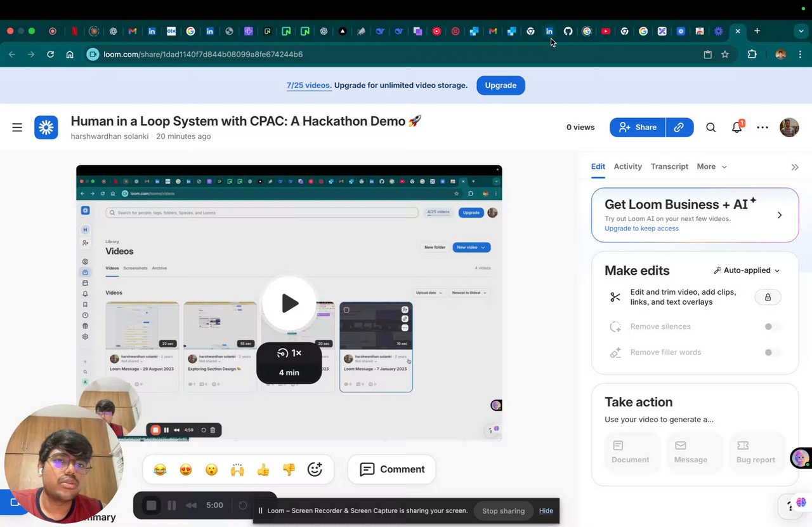This screenshot has width=812, height=527.
Task: Pause the Loom recording in control bar
Action: pyautogui.click(x=171, y=506)
